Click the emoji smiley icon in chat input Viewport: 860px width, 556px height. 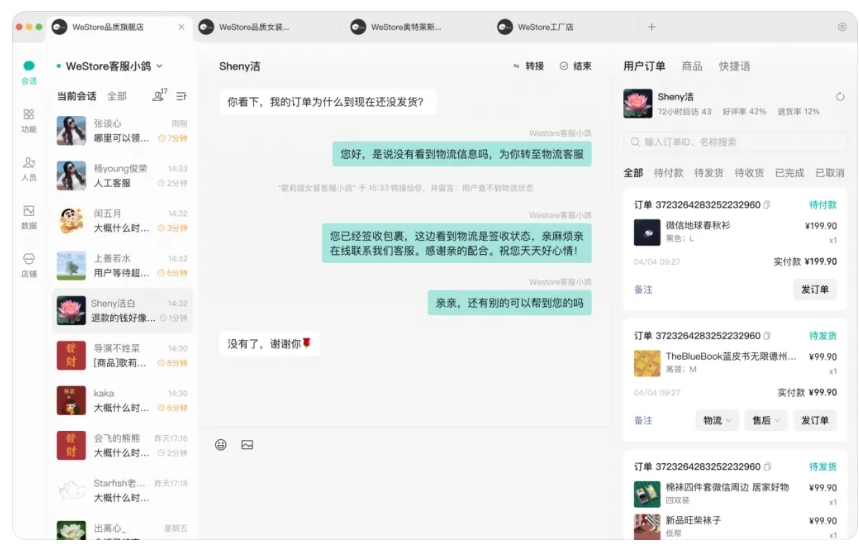pos(220,445)
